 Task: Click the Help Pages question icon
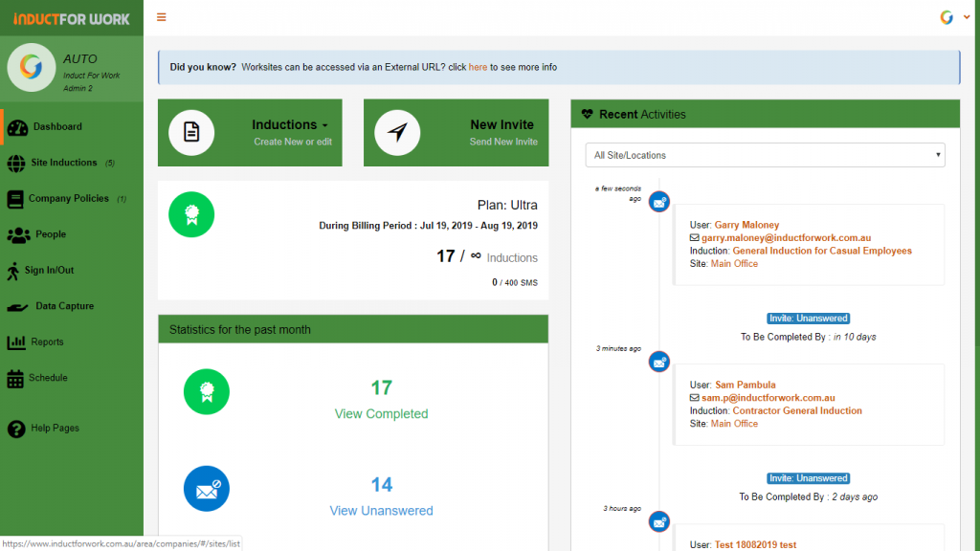(x=16, y=430)
